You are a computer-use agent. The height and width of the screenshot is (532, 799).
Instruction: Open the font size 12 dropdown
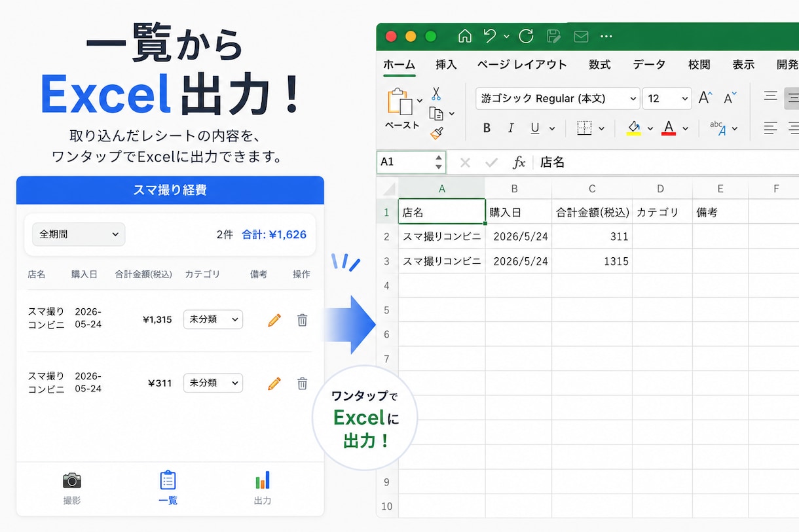point(667,98)
